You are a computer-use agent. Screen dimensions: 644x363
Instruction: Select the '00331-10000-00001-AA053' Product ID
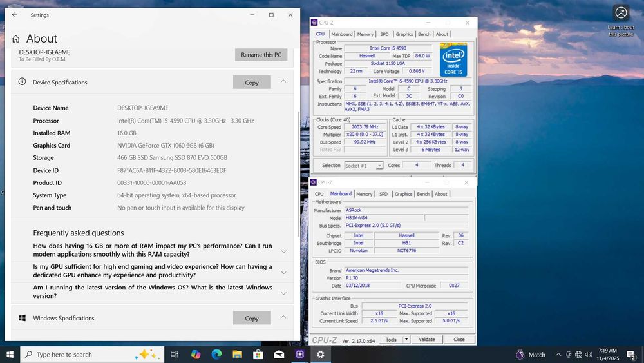151,183
